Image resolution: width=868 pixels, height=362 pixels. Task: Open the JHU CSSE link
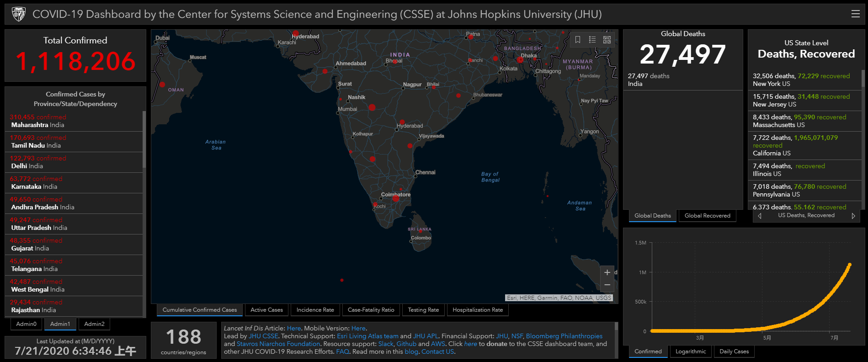click(x=263, y=336)
